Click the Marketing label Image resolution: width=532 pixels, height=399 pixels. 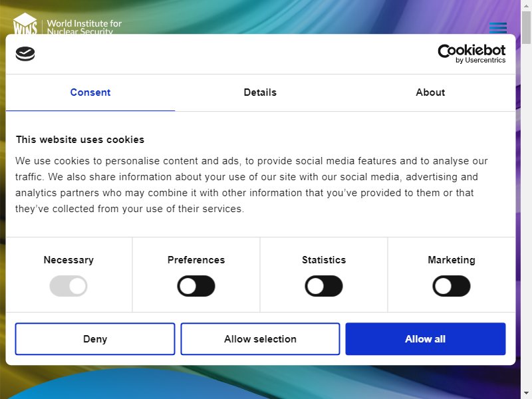pos(452,260)
